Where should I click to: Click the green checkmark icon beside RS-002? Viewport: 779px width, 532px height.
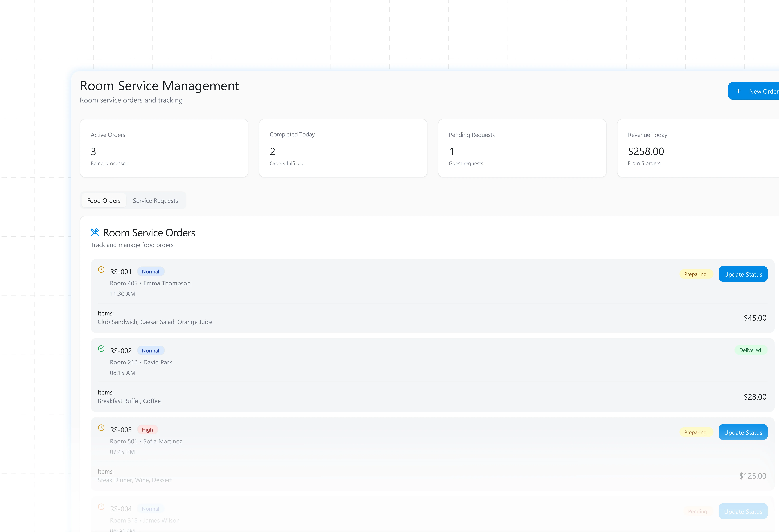pos(101,349)
